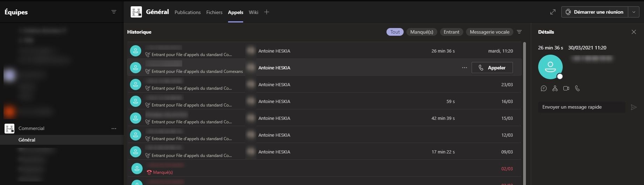Click Équipes header title
The width and height of the screenshot is (644, 185).
(x=16, y=12)
